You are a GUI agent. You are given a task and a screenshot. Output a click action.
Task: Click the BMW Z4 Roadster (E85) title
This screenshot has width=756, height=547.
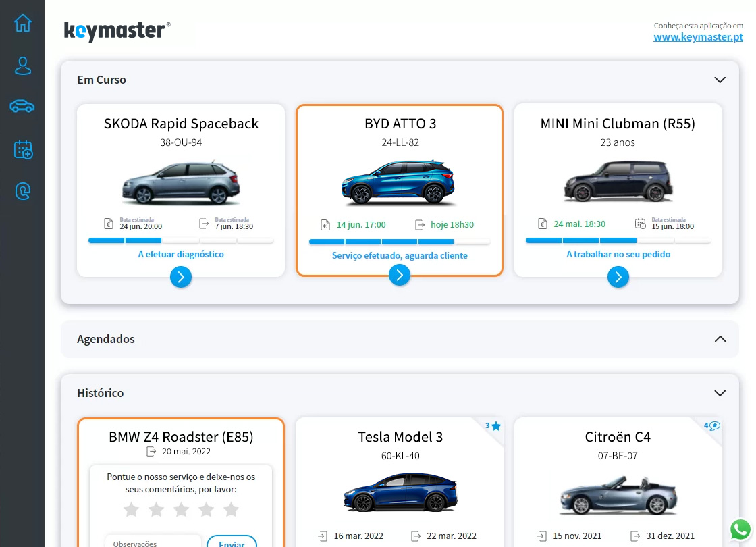coord(181,436)
